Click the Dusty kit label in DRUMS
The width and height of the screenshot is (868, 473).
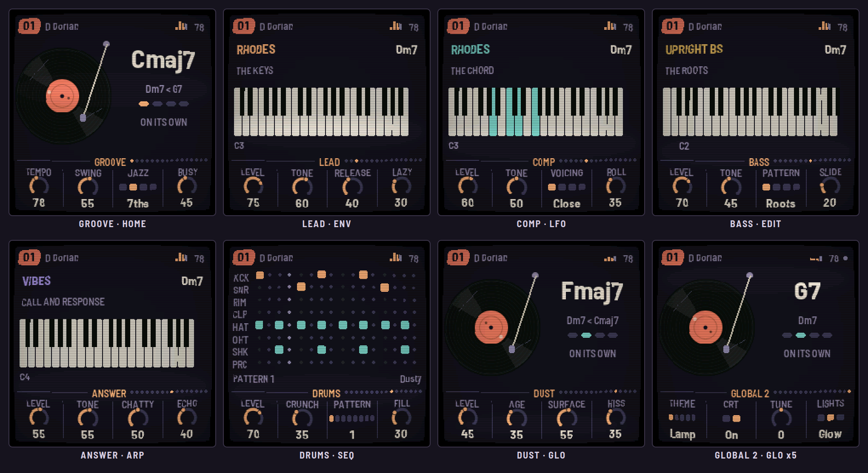point(410,379)
